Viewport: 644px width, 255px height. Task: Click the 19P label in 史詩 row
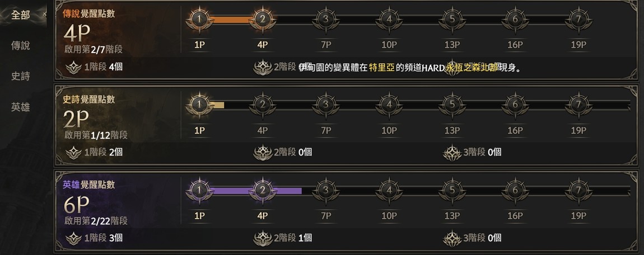tap(578, 130)
